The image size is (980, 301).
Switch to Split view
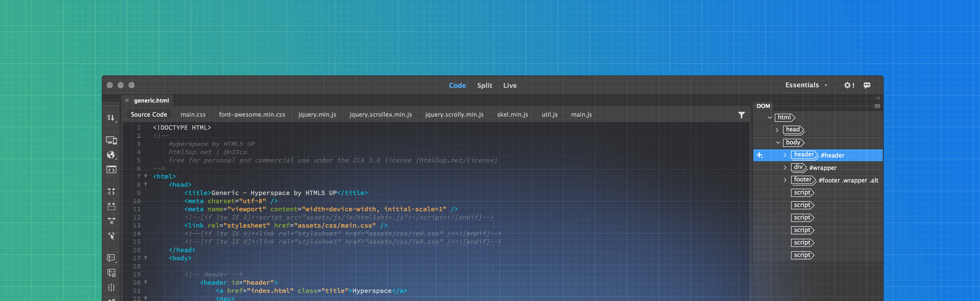485,86
